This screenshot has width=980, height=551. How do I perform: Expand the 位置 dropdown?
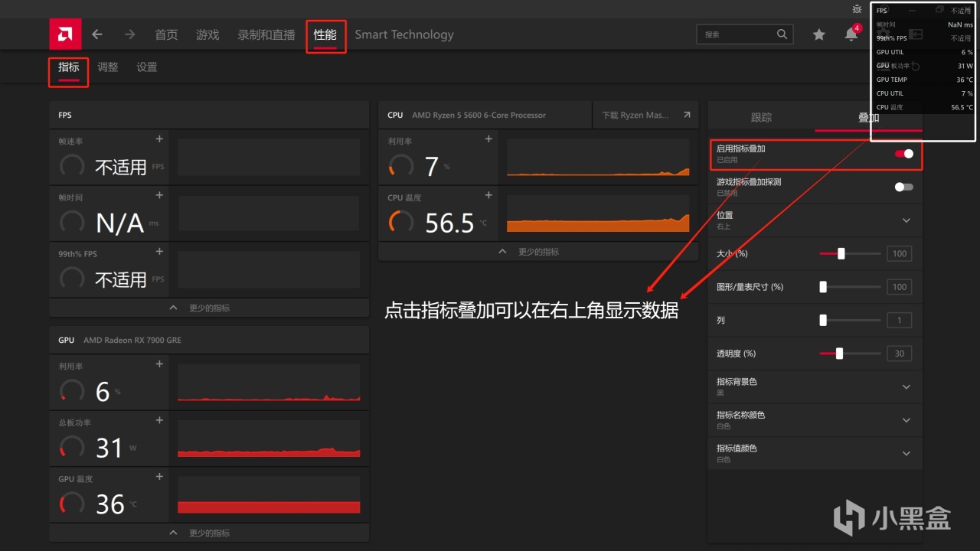906,220
